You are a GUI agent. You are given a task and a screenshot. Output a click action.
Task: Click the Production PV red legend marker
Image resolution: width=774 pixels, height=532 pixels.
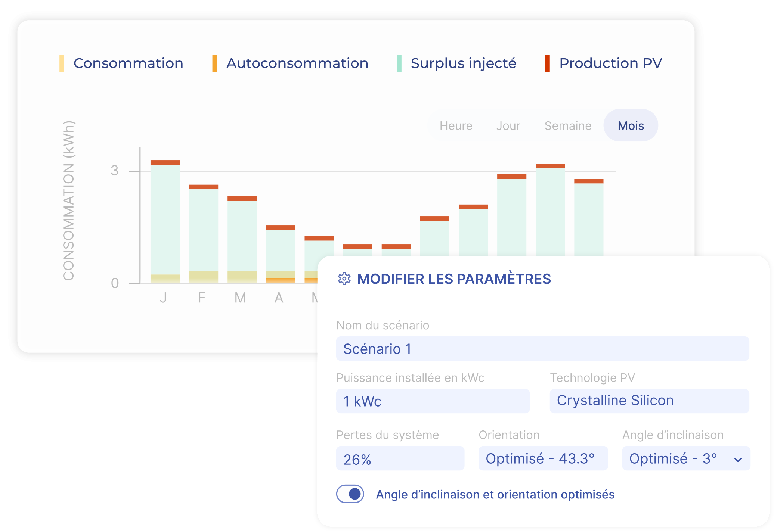[x=547, y=63]
